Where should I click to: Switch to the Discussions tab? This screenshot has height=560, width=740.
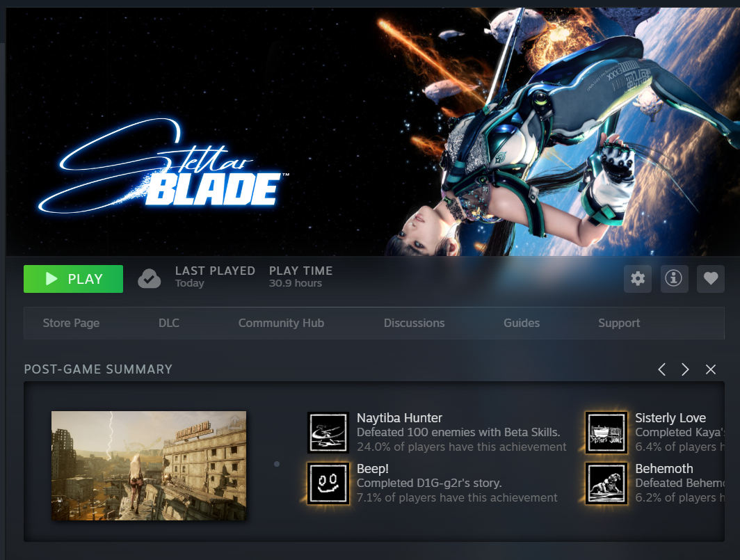pyautogui.click(x=414, y=323)
